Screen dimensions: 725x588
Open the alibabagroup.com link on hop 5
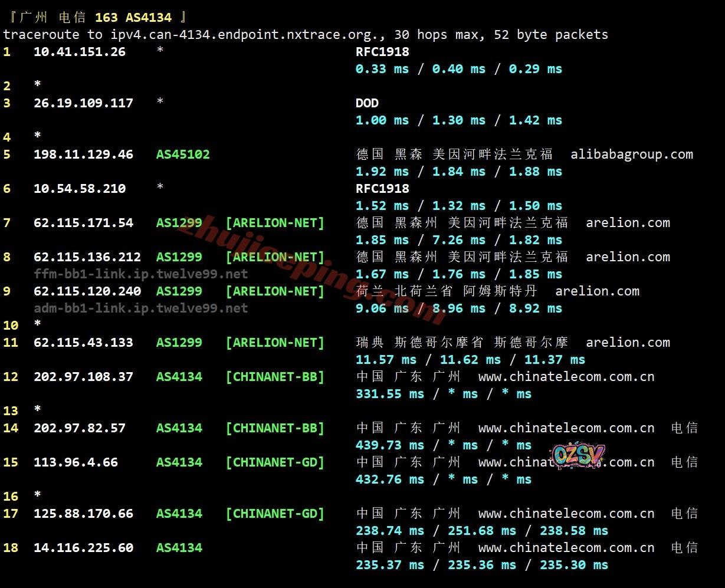click(x=632, y=155)
